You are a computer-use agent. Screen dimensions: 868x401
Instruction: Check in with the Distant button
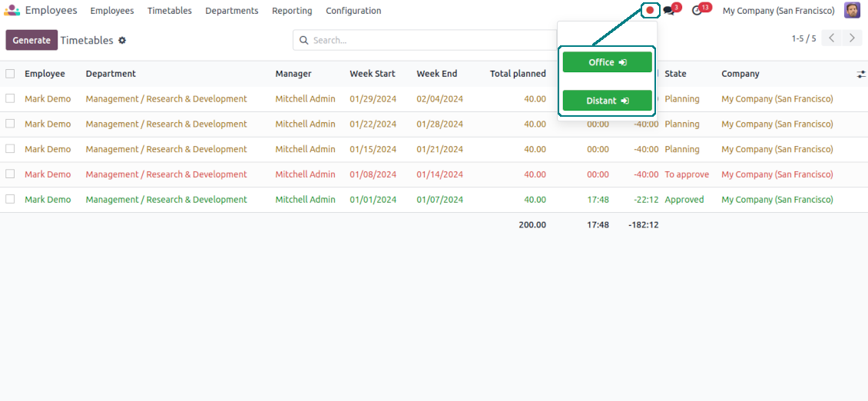click(x=608, y=100)
